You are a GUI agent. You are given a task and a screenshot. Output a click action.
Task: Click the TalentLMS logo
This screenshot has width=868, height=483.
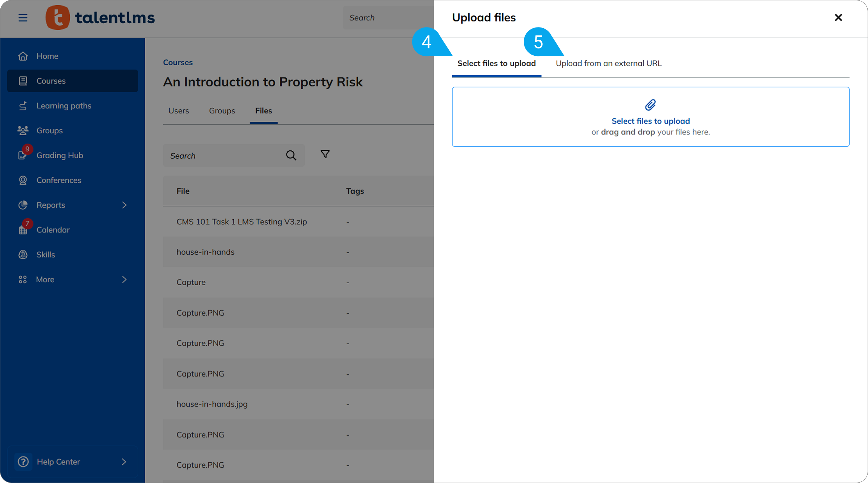[x=100, y=18]
